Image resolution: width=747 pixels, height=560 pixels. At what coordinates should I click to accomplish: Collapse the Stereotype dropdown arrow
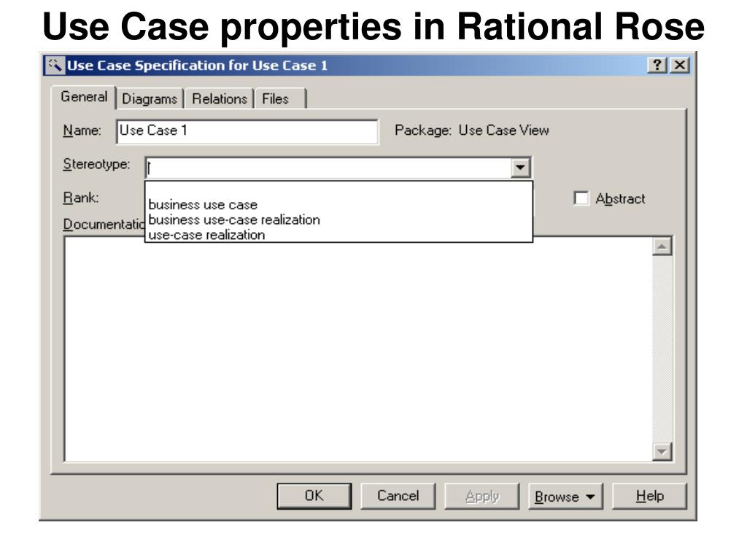click(520, 168)
